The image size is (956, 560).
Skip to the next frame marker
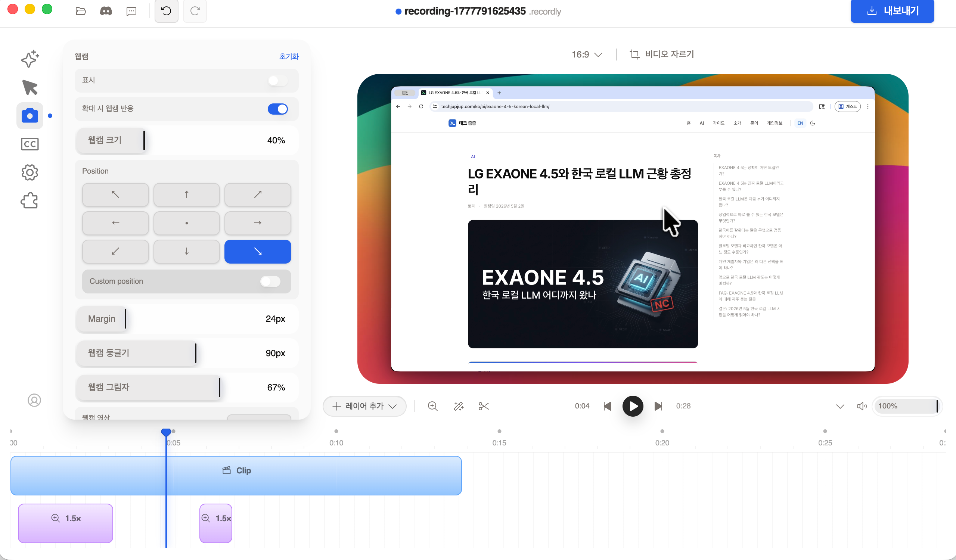click(x=658, y=406)
